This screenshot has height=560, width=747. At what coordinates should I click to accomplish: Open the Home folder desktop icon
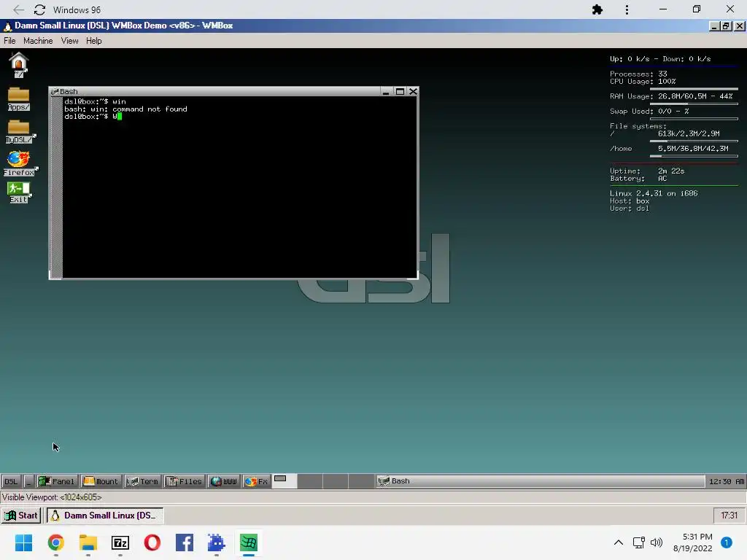pos(18,64)
